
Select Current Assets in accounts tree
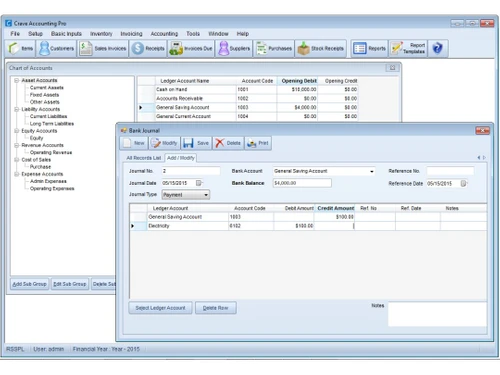[47, 88]
